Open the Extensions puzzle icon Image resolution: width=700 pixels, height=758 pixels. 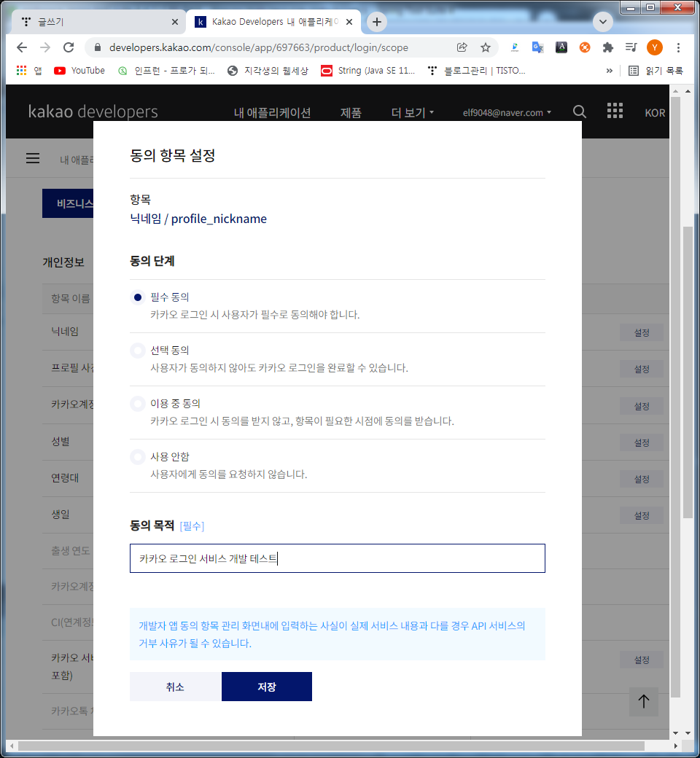pos(607,47)
